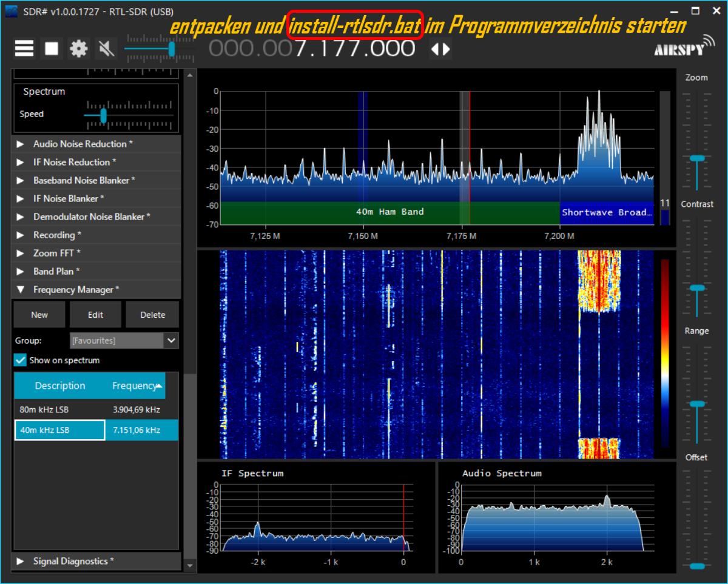Sort list by Frequency column arrow
This screenshot has width=728, height=584.
point(159,386)
